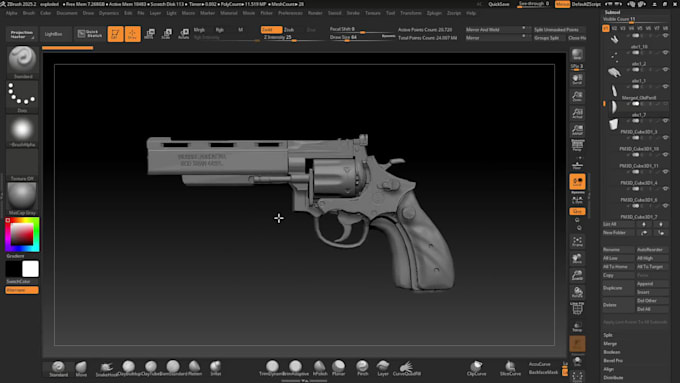Enable Mrgb channel mode
The height and width of the screenshot is (383, 680).
199,30
